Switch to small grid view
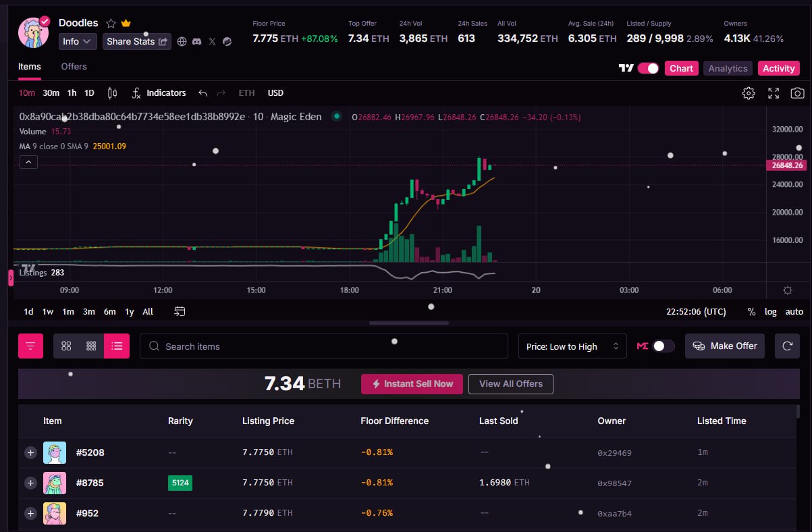 91,346
